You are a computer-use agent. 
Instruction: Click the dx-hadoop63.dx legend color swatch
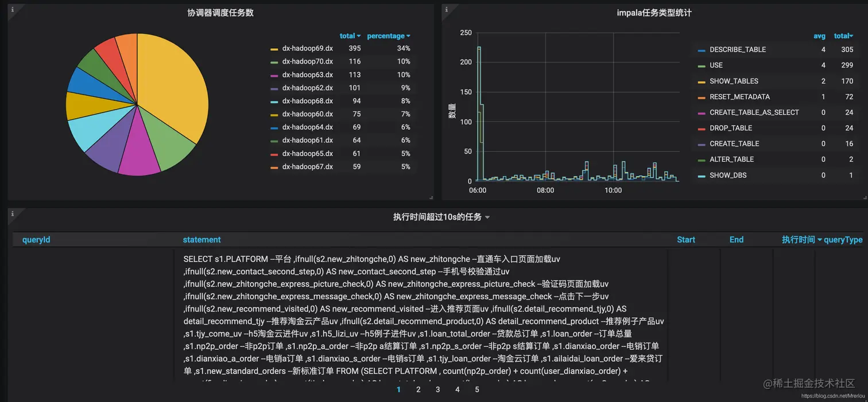coord(274,75)
